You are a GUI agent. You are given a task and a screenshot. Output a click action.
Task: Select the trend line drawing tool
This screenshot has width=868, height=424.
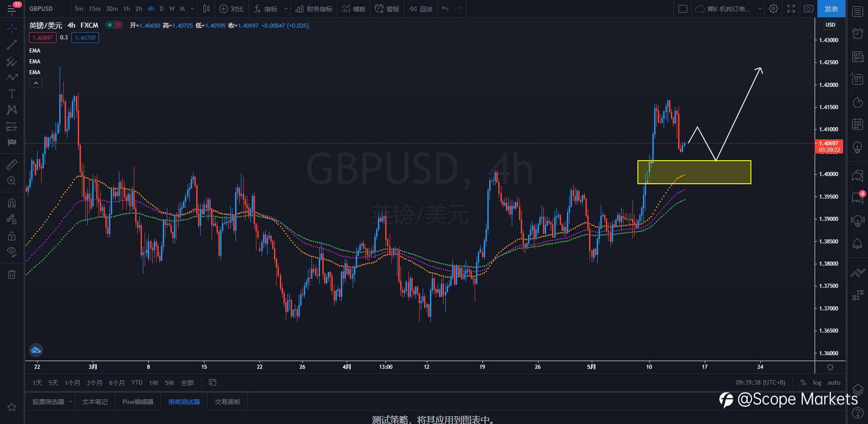coord(12,45)
